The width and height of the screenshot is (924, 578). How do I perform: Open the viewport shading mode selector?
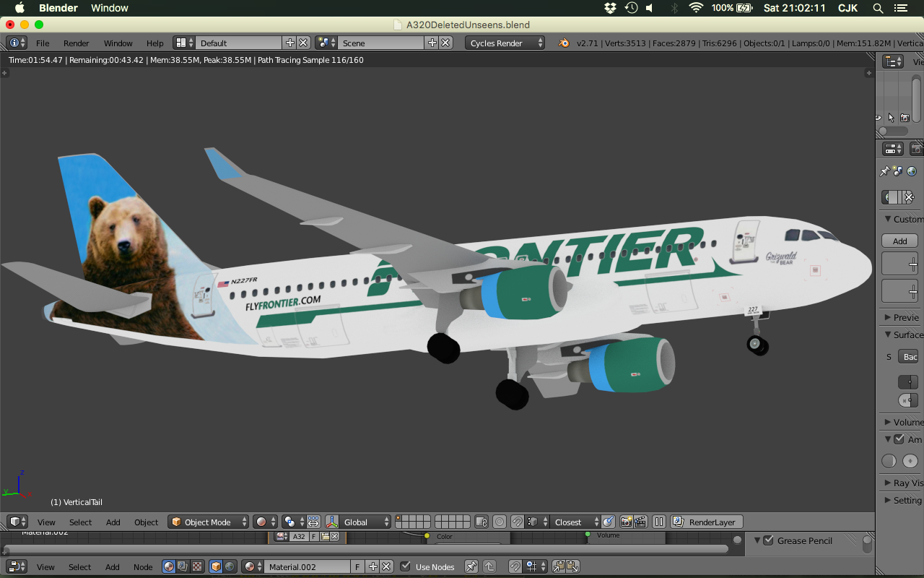pos(265,522)
